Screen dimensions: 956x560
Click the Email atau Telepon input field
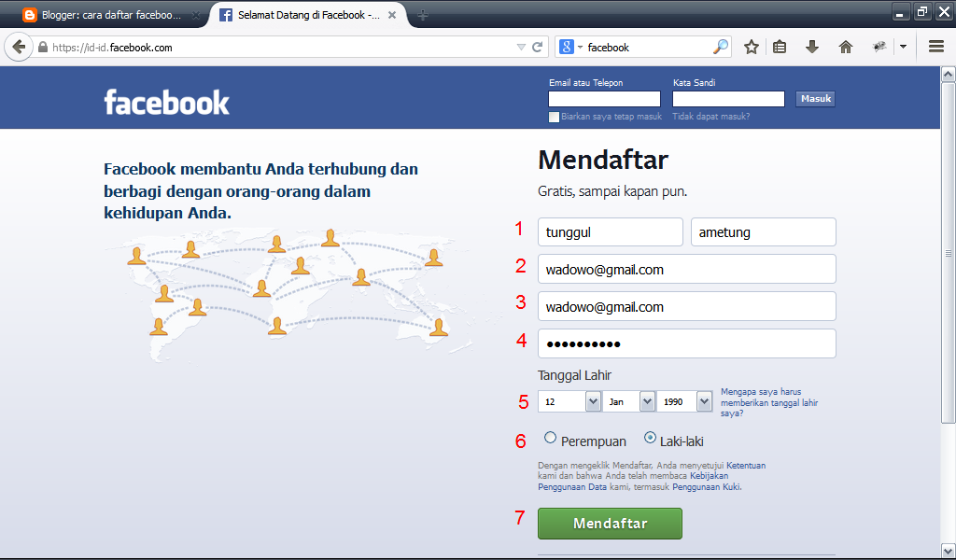(604, 98)
